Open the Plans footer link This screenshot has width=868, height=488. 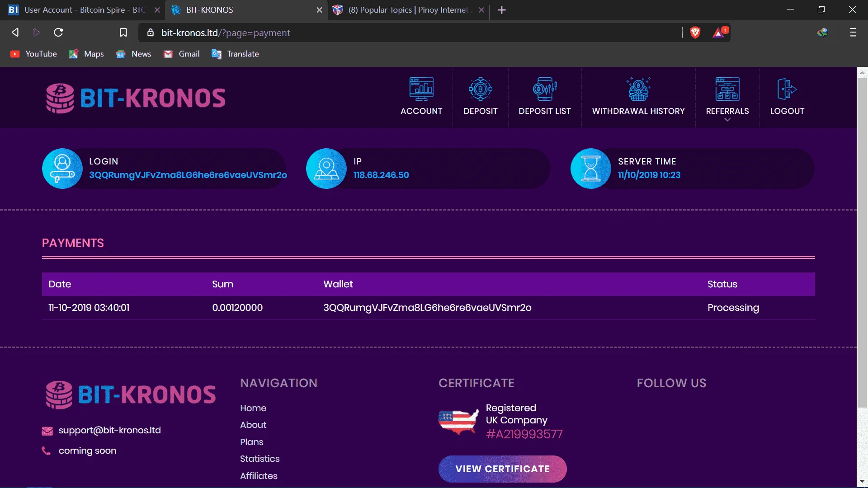pos(252,442)
